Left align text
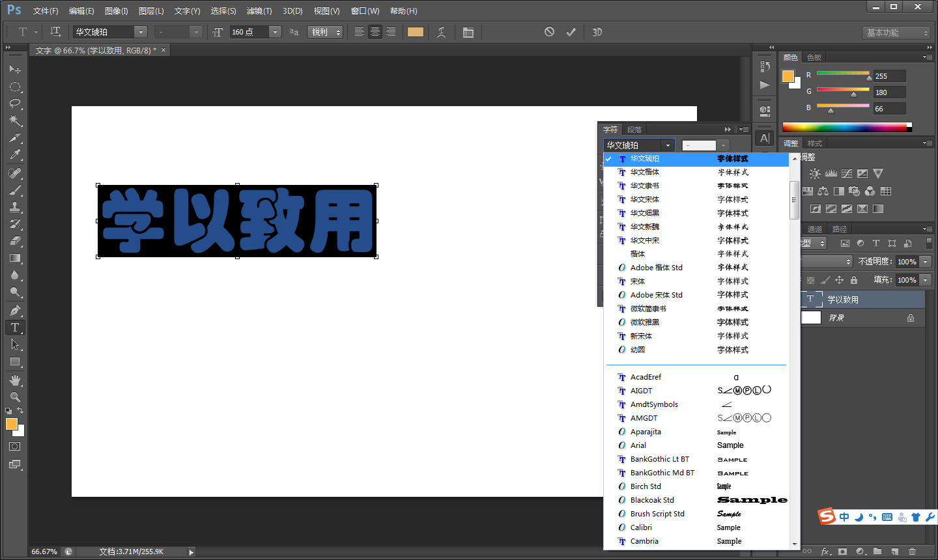 pyautogui.click(x=360, y=32)
